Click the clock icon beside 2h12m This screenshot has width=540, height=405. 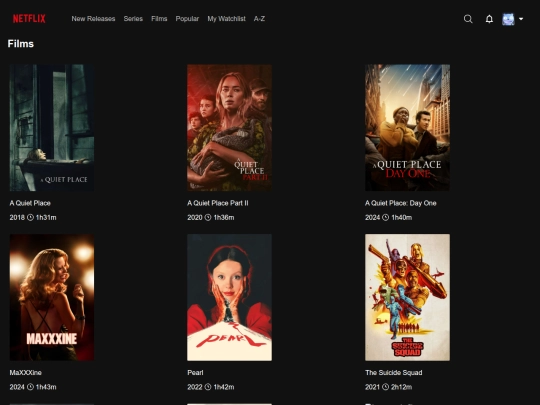[386, 387]
